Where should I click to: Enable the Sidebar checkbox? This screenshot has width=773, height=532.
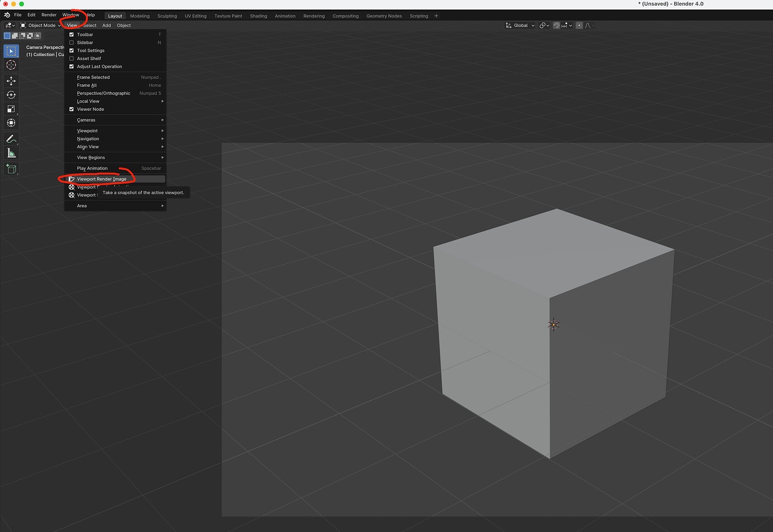[x=71, y=43]
